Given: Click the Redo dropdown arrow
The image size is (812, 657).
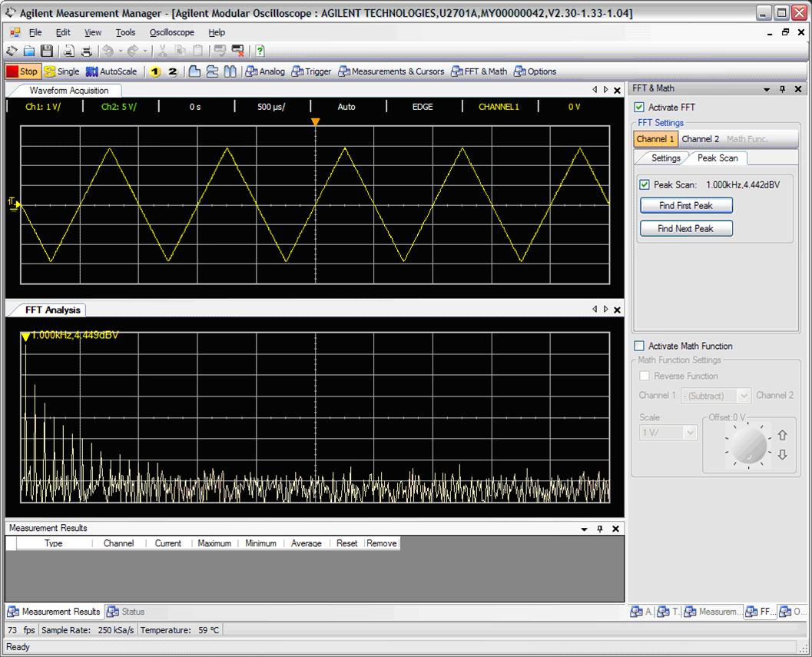Looking at the screenshot, I should [145, 51].
